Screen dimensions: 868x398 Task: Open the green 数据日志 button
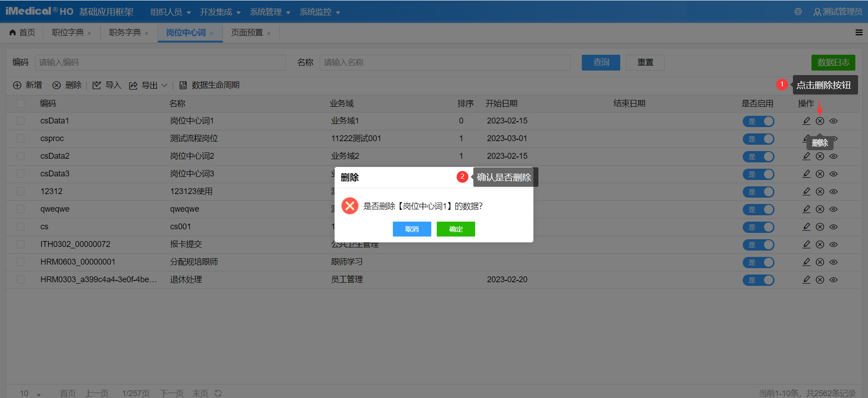(833, 62)
